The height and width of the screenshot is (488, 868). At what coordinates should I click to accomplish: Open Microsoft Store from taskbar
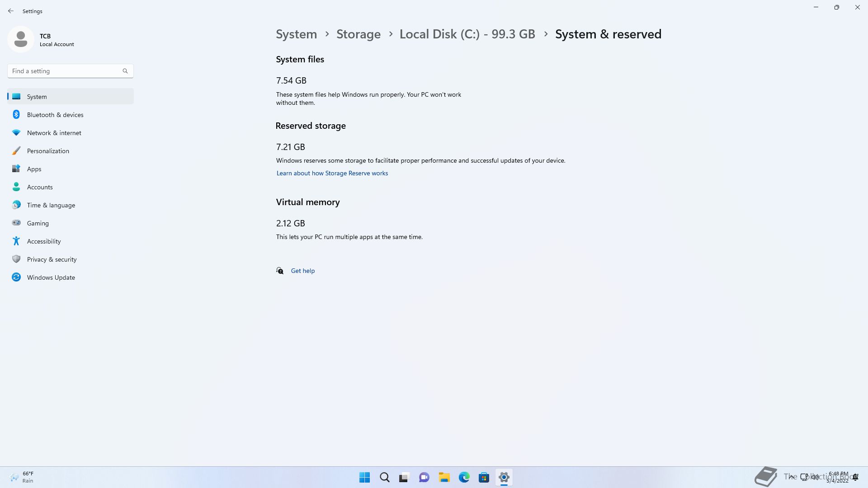pyautogui.click(x=484, y=477)
